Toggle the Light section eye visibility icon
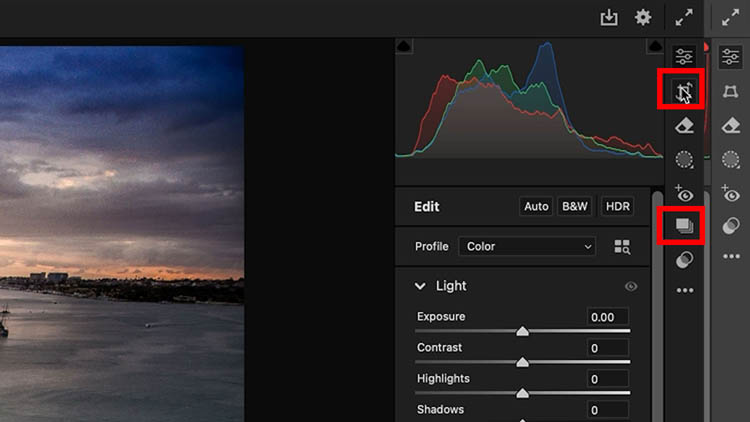 tap(631, 286)
